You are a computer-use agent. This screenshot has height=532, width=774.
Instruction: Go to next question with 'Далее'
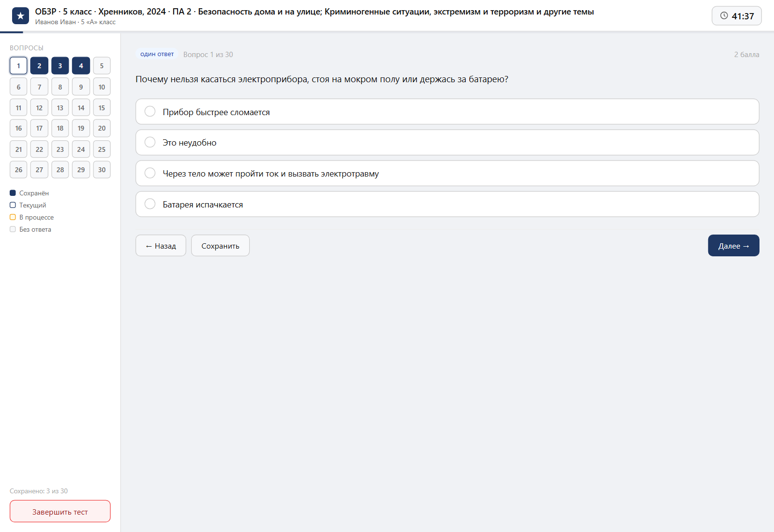[x=733, y=246]
